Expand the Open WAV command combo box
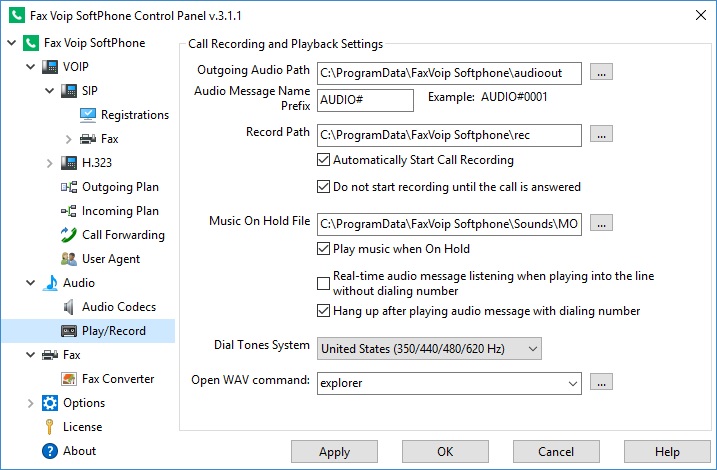This screenshot has width=717, height=470. tap(573, 383)
